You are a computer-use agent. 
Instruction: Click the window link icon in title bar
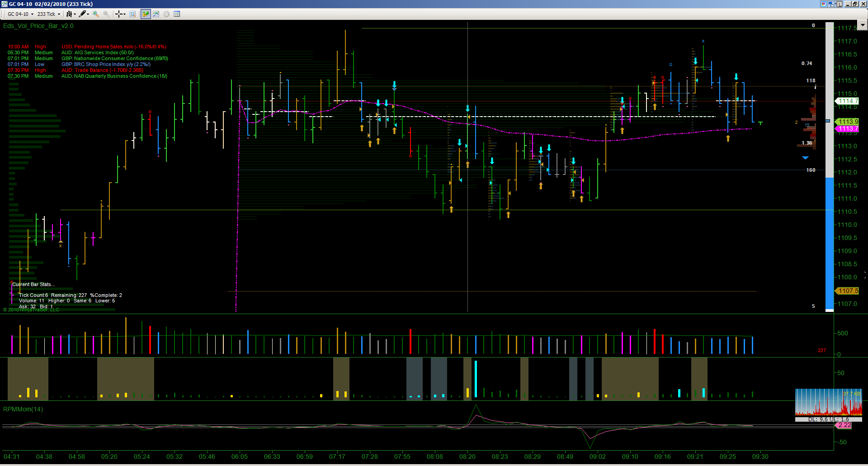pos(831,4)
